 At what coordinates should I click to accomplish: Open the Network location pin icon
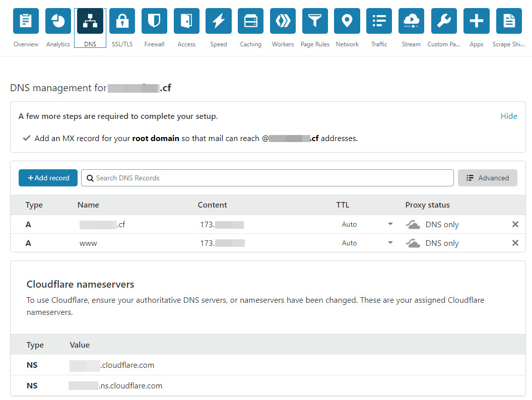click(347, 21)
